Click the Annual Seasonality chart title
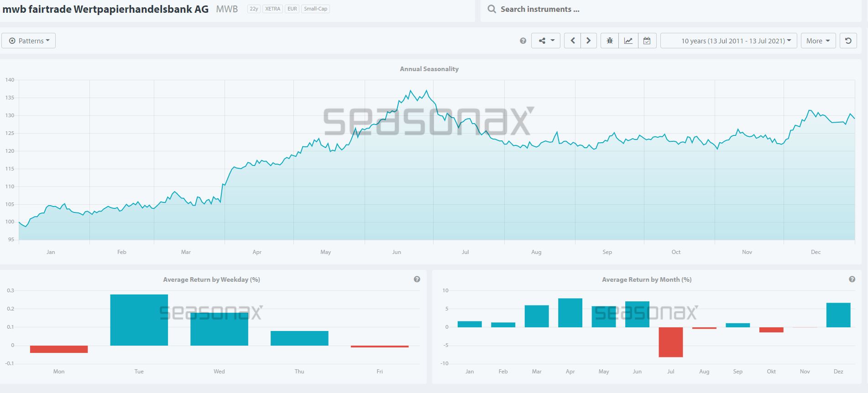 click(429, 69)
